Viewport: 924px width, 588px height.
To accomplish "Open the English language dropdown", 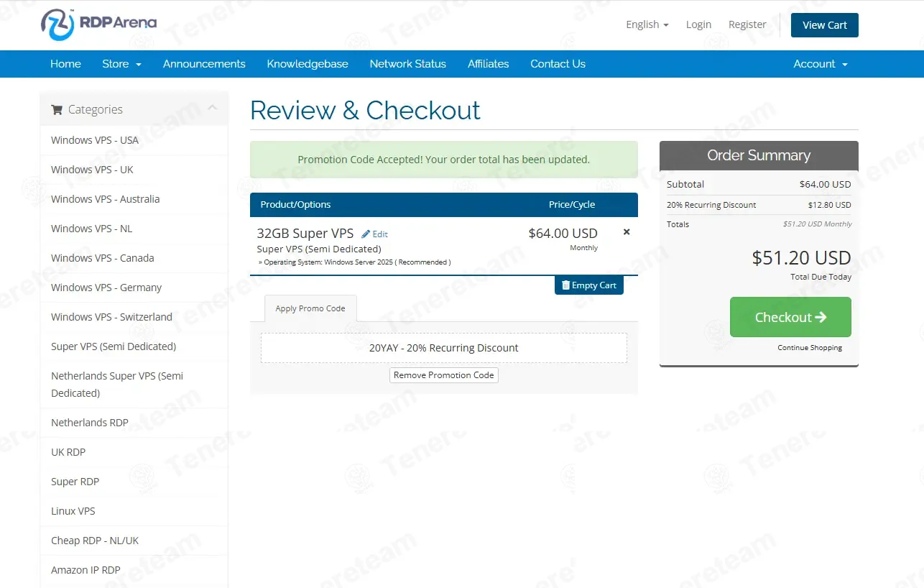I will (x=647, y=24).
